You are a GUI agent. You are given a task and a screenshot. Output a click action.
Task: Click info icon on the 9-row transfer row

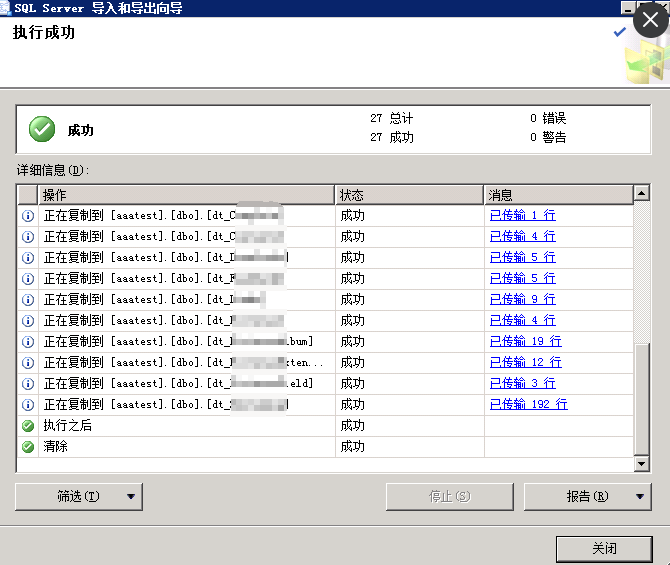(27, 300)
